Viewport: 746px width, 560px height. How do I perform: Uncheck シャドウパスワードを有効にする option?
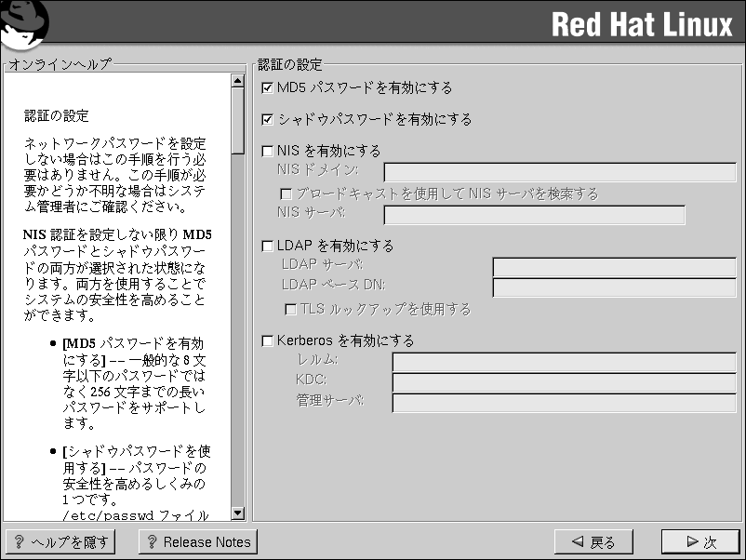tap(268, 120)
